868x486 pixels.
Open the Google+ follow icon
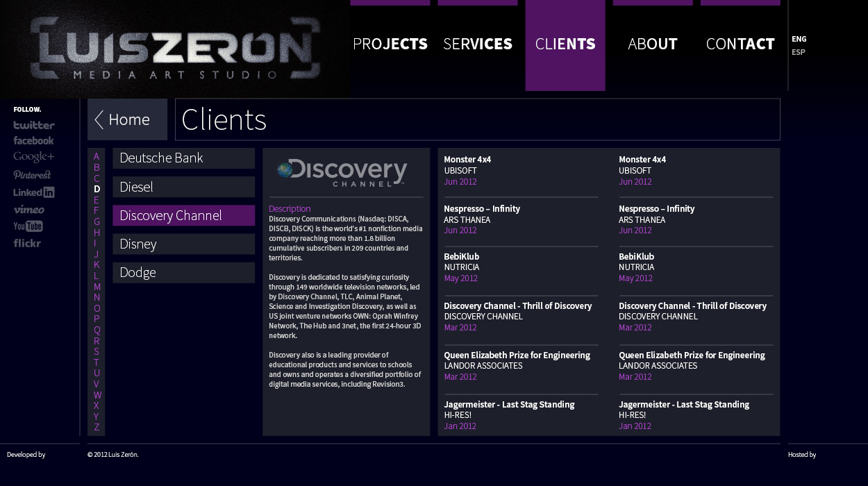tap(33, 157)
